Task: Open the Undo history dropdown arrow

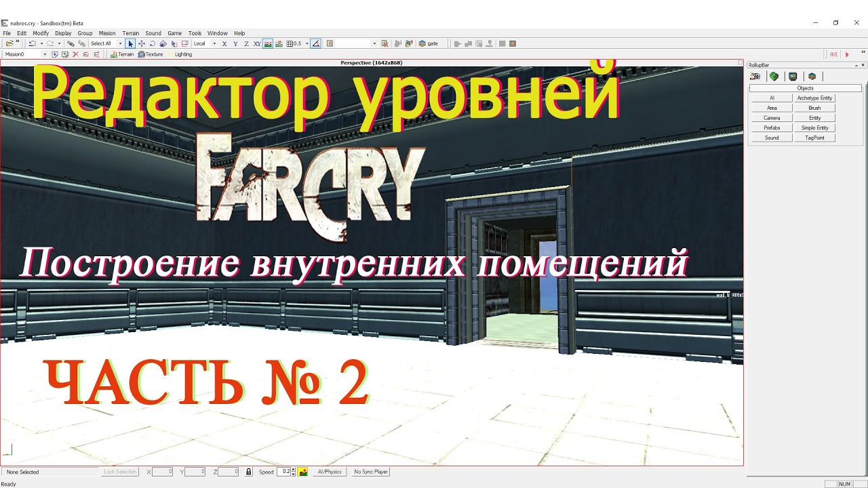Action: (x=41, y=43)
